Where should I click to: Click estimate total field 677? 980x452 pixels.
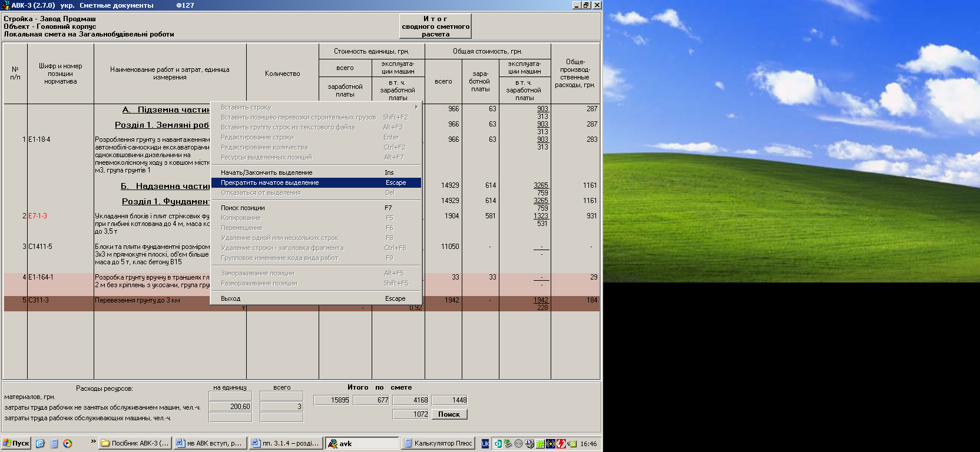tap(372, 400)
